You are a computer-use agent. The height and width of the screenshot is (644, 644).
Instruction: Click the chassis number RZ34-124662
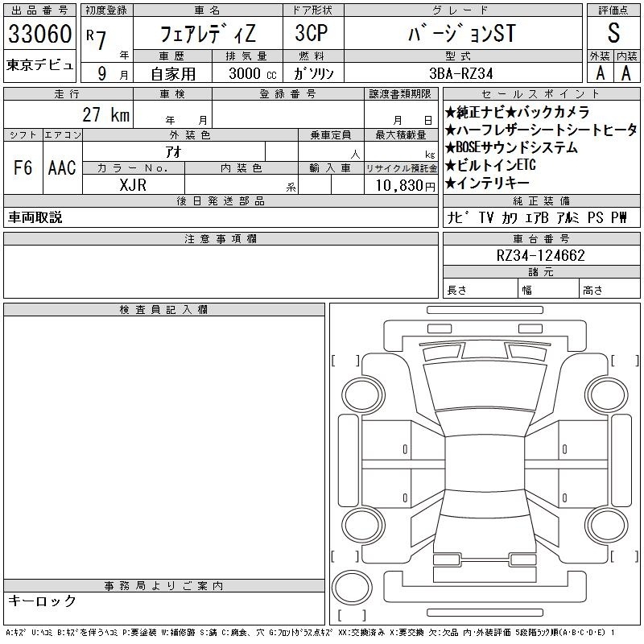[x=541, y=256]
